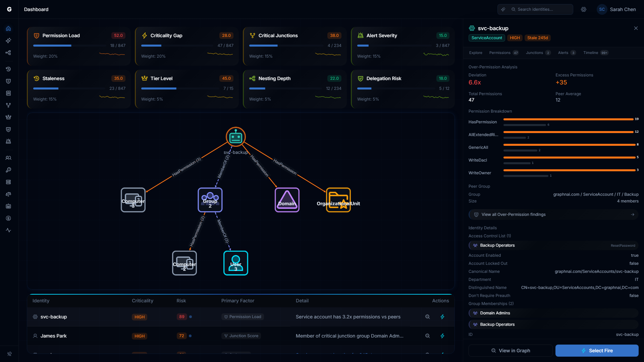Expand View all Over-Permission findings
The height and width of the screenshot is (362, 644).
click(x=553, y=215)
